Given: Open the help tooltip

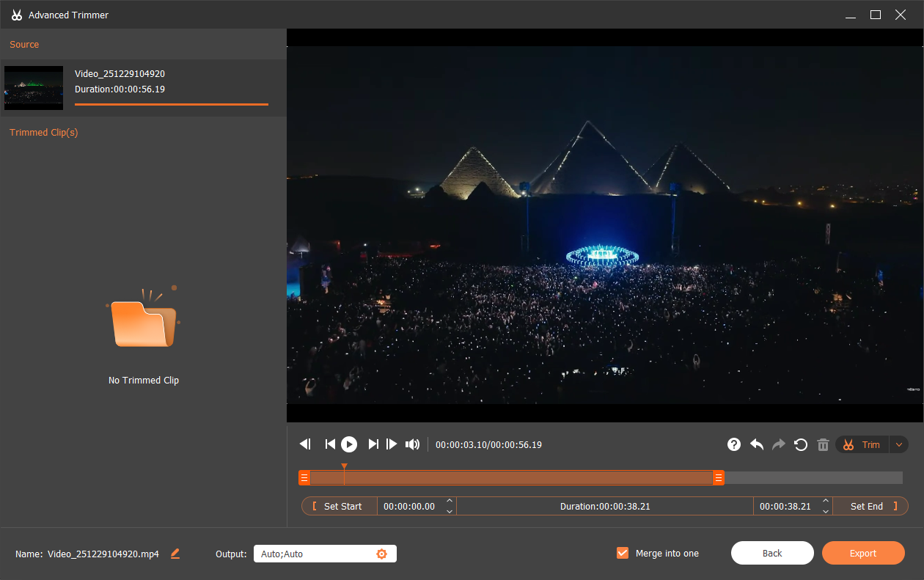Looking at the screenshot, I should [733, 444].
